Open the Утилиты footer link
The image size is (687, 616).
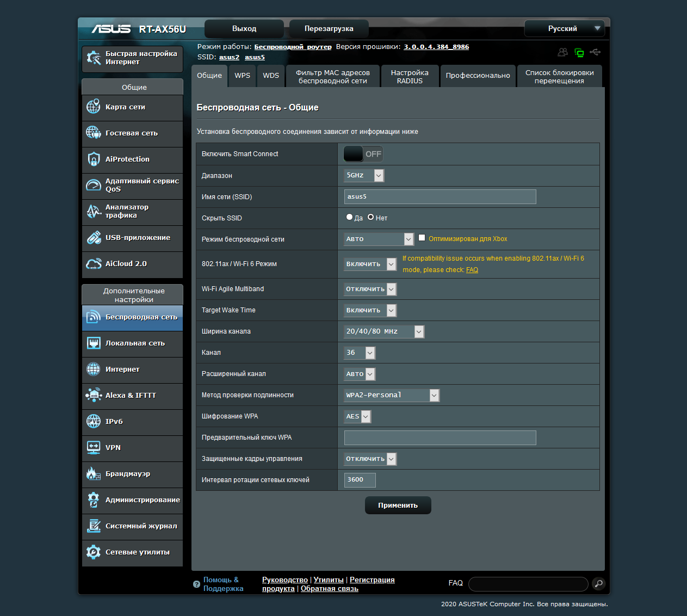(x=329, y=580)
